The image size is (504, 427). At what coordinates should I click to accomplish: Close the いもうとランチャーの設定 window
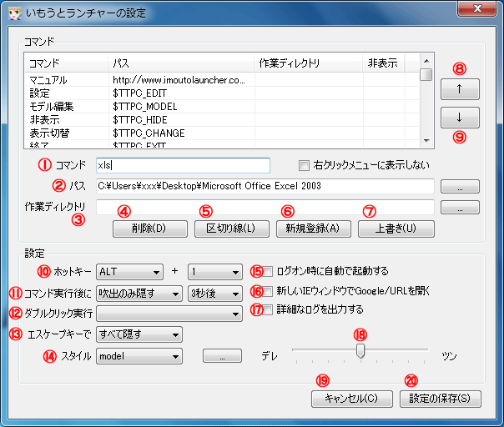(476, 8)
